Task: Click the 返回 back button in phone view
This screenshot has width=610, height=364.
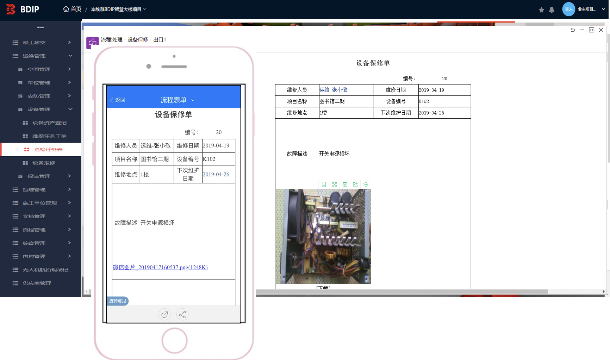Action: [118, 100]
